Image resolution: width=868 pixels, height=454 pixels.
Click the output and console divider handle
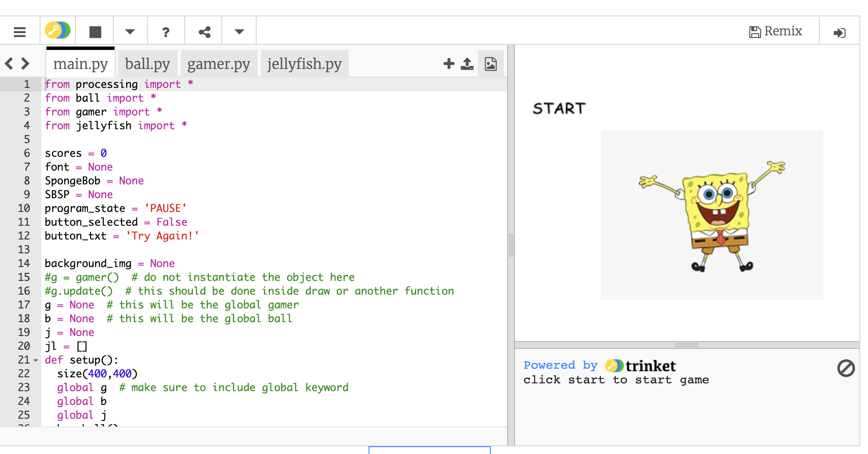pos(687,345)
